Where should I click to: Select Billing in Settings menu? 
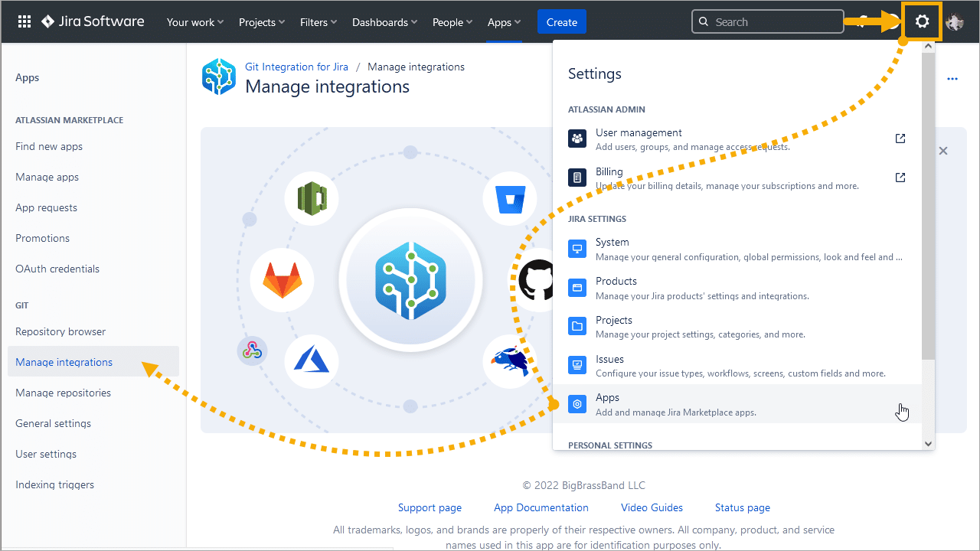(x=737, y=178)
